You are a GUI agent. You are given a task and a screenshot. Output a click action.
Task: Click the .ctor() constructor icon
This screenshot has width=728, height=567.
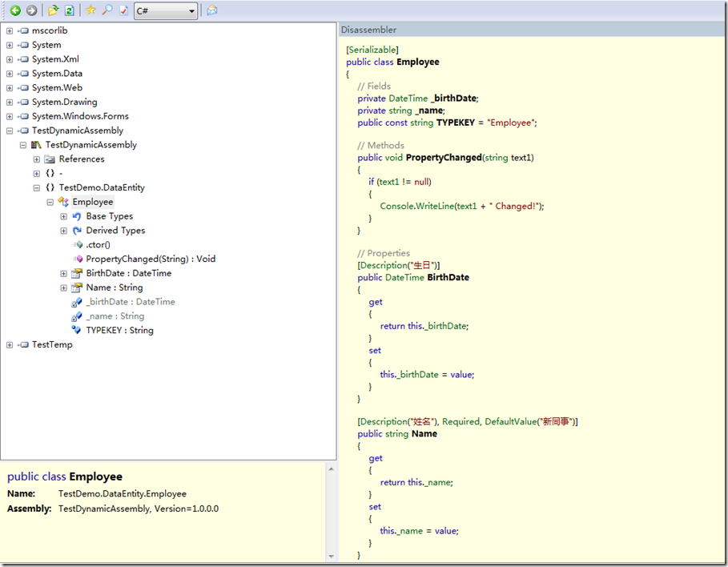78,245
